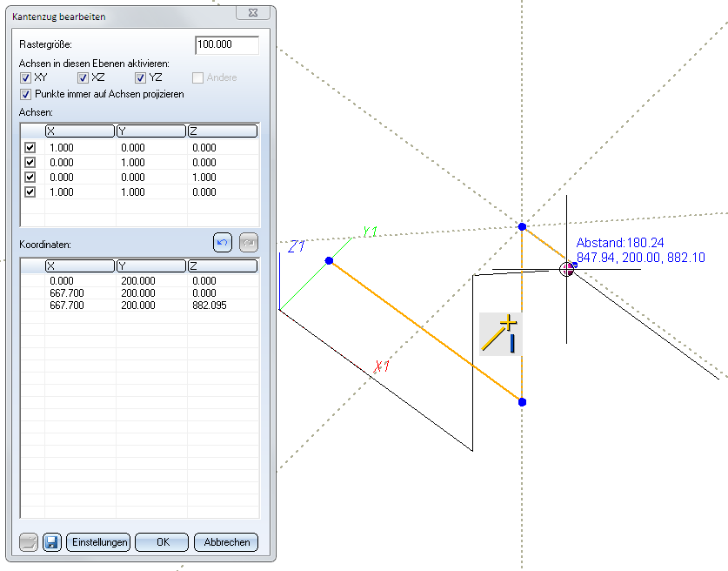This screenshot has width=728, height=571.
Task: Click the blue point at the bottom vertex
Action: click(x=522, y=402)
